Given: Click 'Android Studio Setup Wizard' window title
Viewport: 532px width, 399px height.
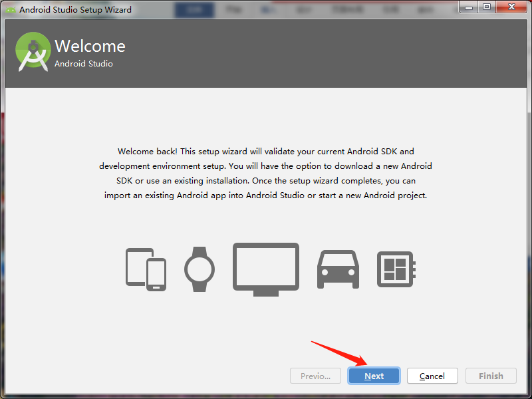Looking at the screenshot, I should 75,9.
